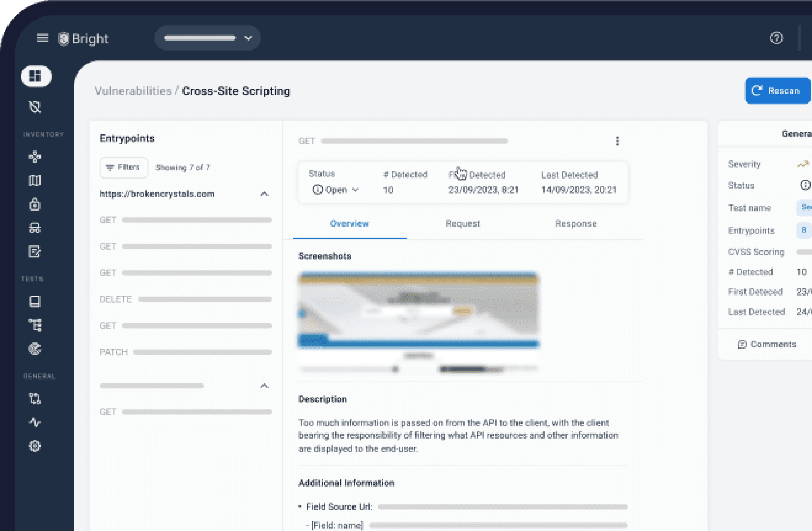
Task: Open the Comments section
Action: (767, 344)
